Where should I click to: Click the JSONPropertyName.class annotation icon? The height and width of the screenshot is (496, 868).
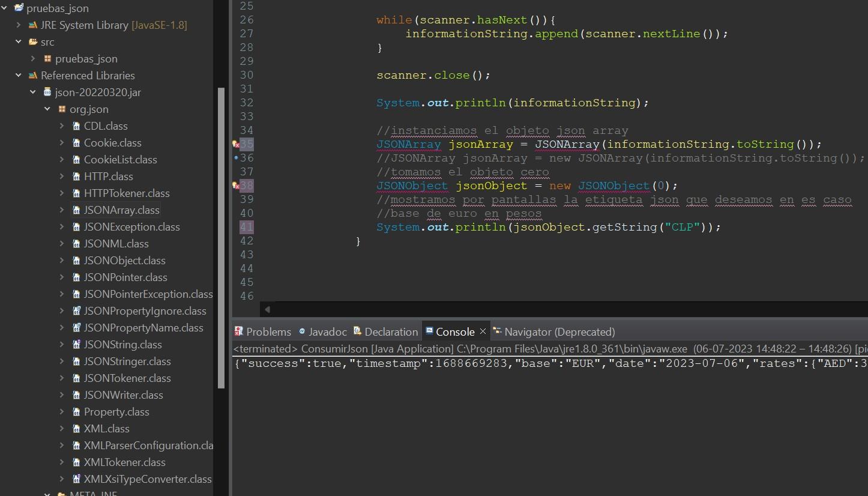[76, 328]
